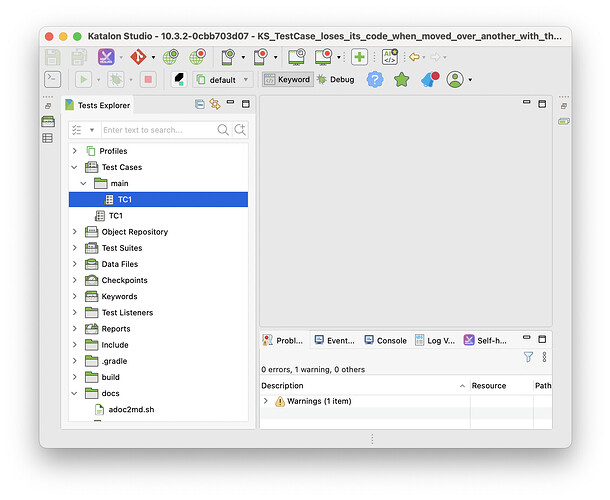Click Collapse All in Tests Explorer
This screenshot has height=500, width=610.
(x=200, y=104)
